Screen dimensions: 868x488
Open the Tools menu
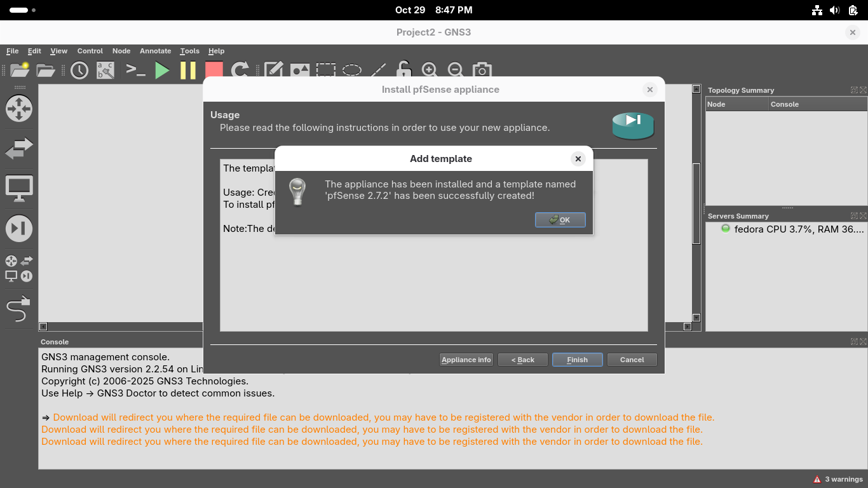[189, 51]
